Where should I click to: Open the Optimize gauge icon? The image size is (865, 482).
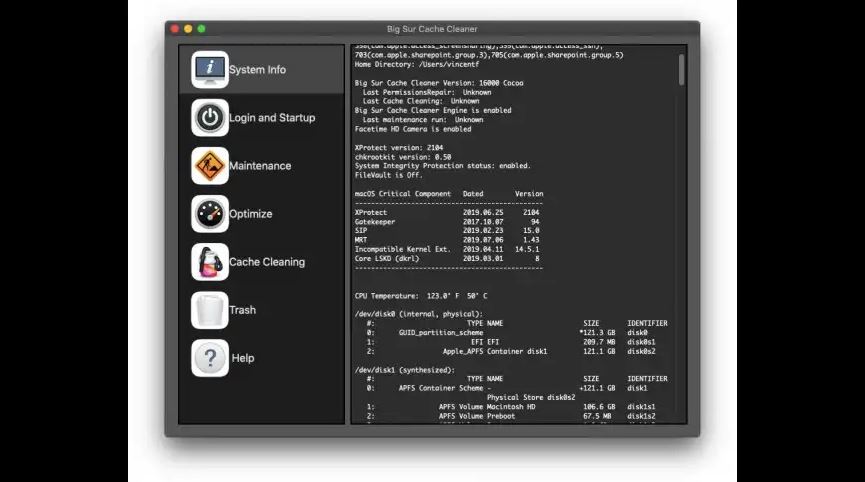[210, 213]
